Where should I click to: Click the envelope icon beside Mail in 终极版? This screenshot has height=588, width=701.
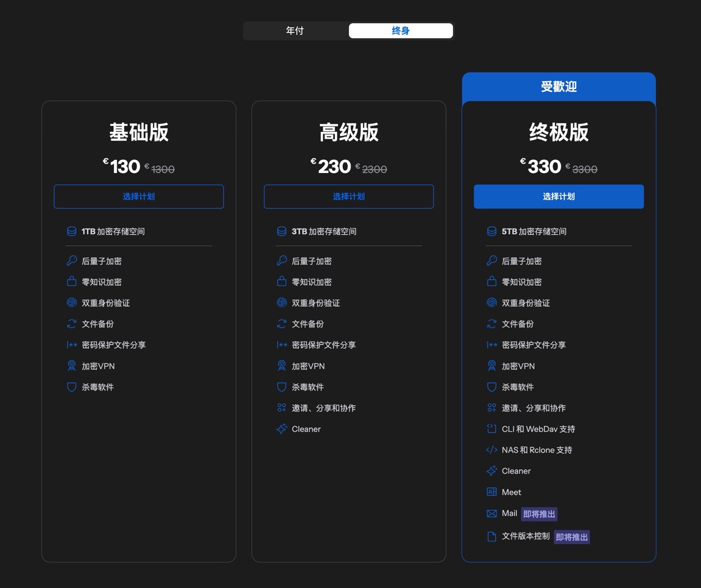coord(491,513)
